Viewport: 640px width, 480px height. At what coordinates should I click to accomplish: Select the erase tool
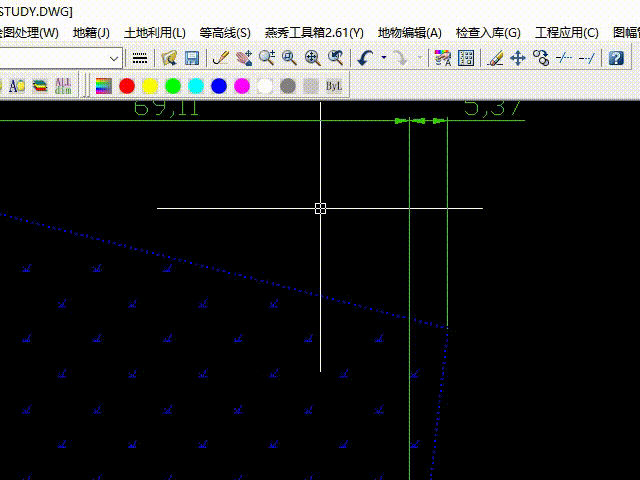495,58
